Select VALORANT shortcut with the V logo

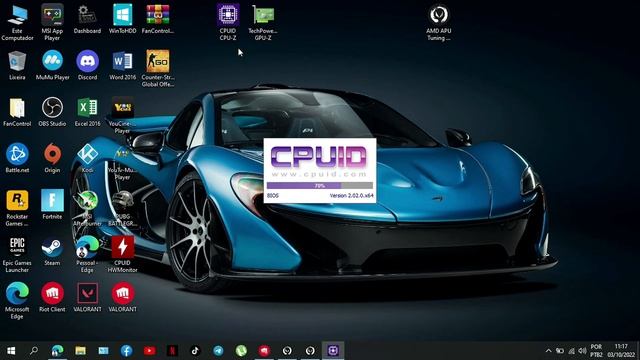click(x=87, y=298)
